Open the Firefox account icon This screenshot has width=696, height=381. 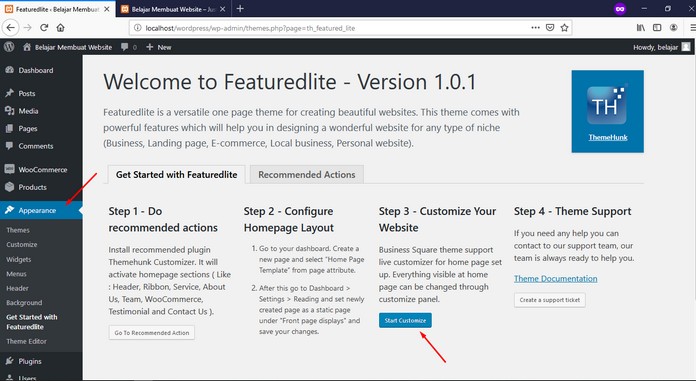[x=673, y=28]
